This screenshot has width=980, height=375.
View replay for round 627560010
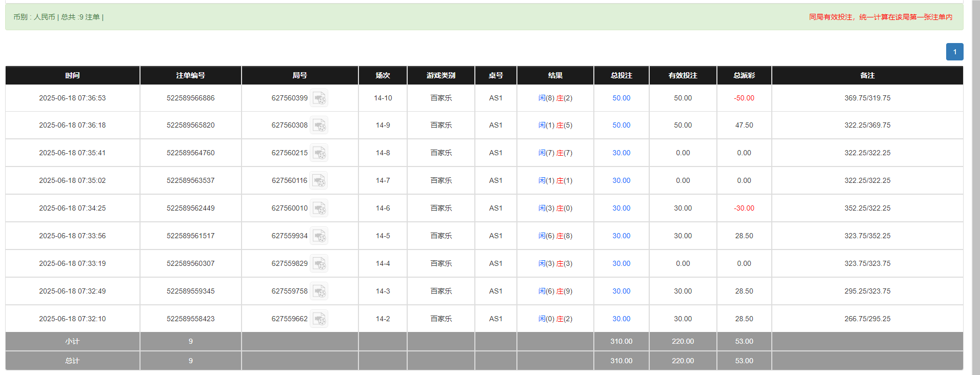(x=319, y=209)
